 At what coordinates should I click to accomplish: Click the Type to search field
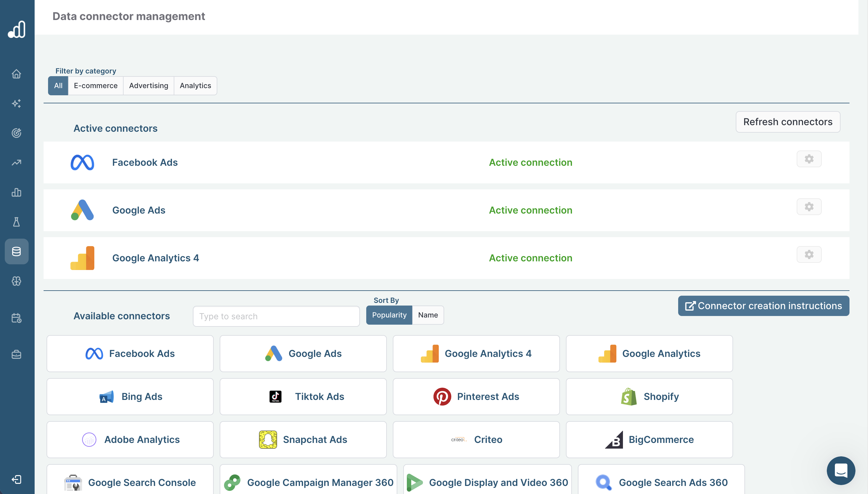click(x=276, y=316)
